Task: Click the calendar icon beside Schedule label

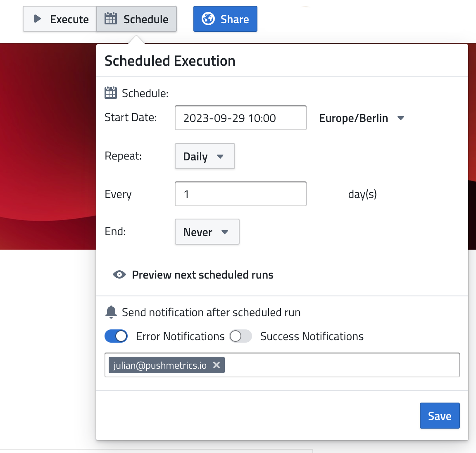Action: pos(111,93)
